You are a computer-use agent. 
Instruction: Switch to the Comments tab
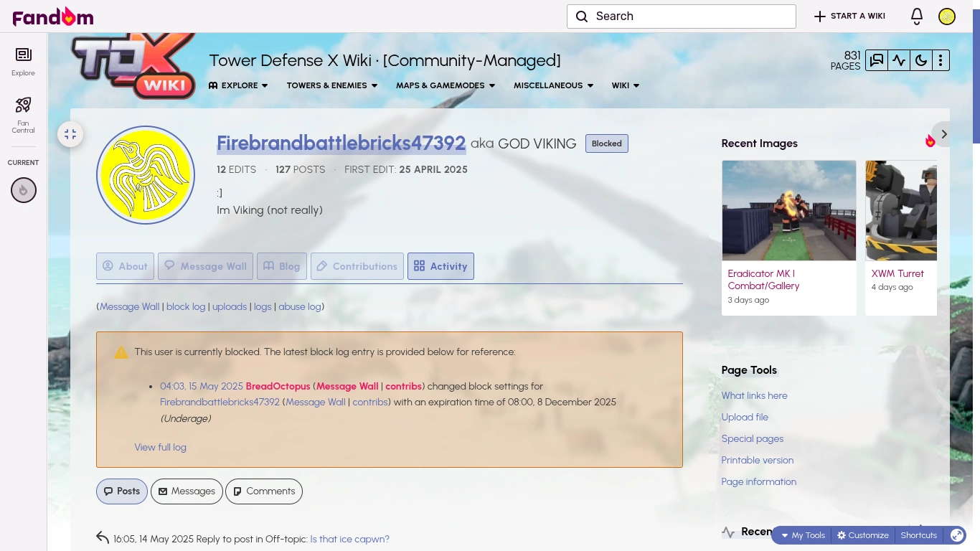[264, 491]
